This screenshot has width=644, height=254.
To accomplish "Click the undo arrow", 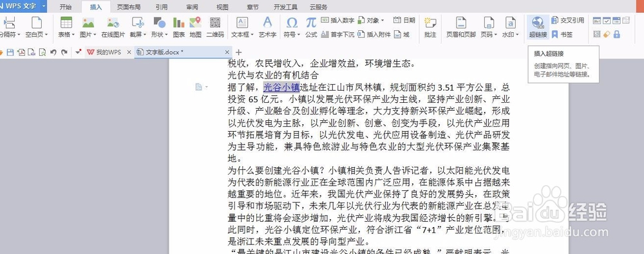I will click(x=53, y=52).
